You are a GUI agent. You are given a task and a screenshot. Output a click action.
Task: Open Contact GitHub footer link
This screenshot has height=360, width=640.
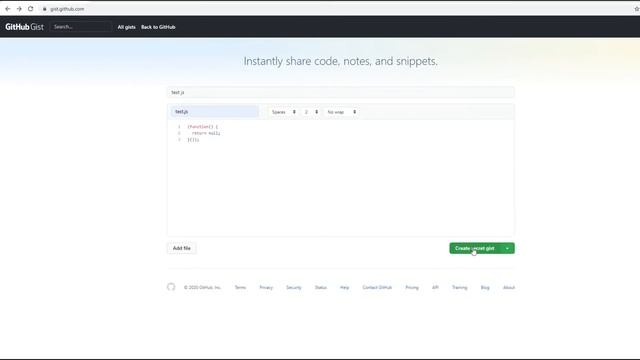pos(377,287)
